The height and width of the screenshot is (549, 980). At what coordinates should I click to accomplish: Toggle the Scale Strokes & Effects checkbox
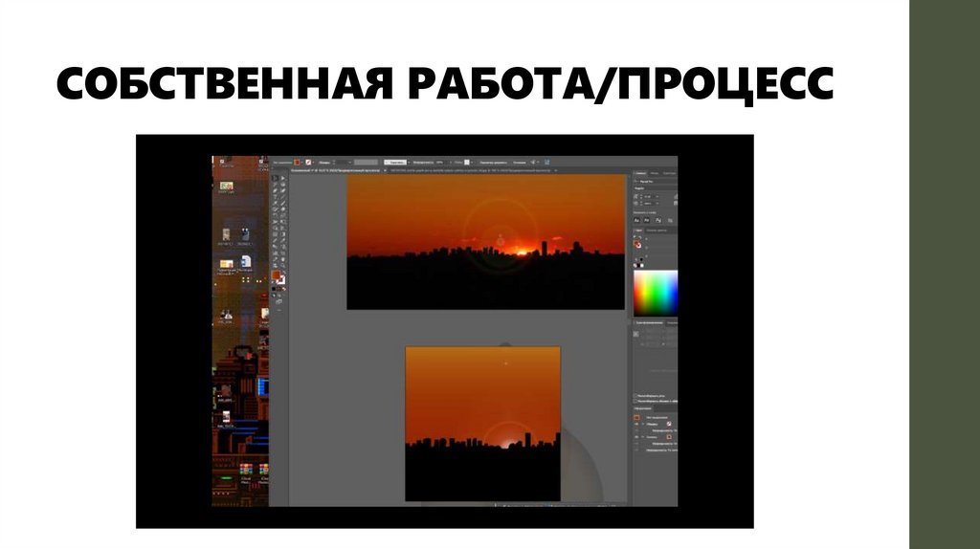click(x=635, y=401)
